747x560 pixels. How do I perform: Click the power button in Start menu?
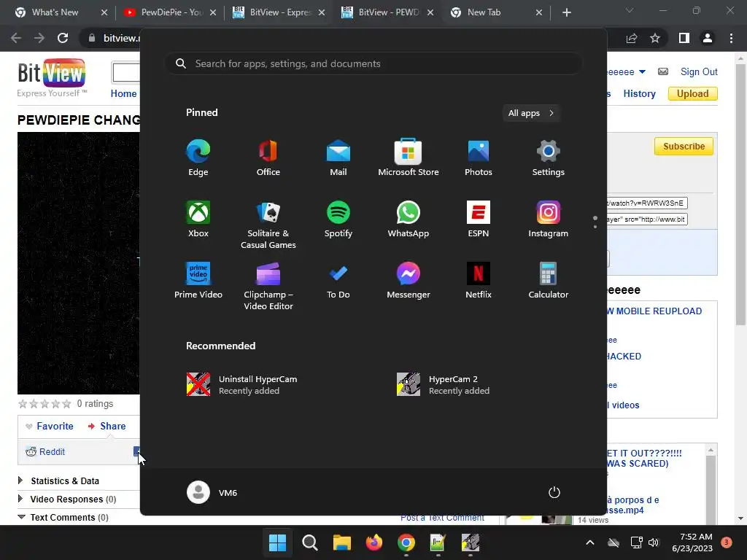tap(554, 492)
